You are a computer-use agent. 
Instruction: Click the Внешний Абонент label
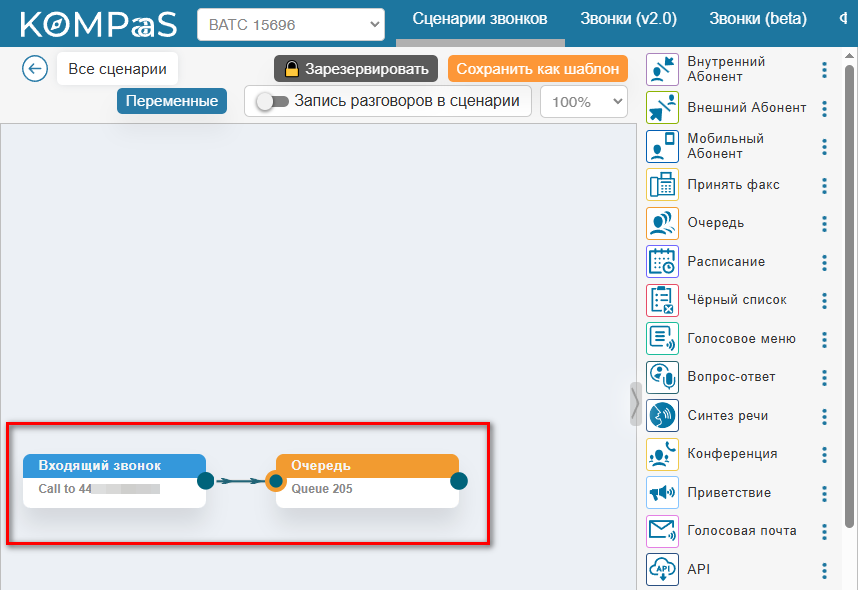tap(746, 108)
